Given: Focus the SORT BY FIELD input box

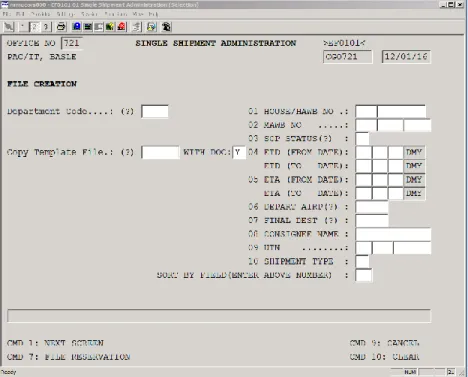Looking at the screenshot, I should (x=364, y=275).
